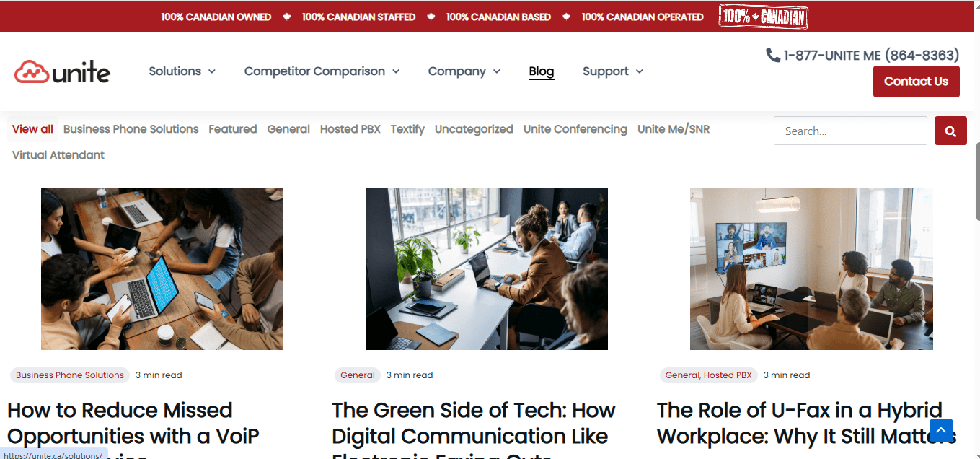Click into the Search input field
980x459 pixels.
[x=850, y=131]
